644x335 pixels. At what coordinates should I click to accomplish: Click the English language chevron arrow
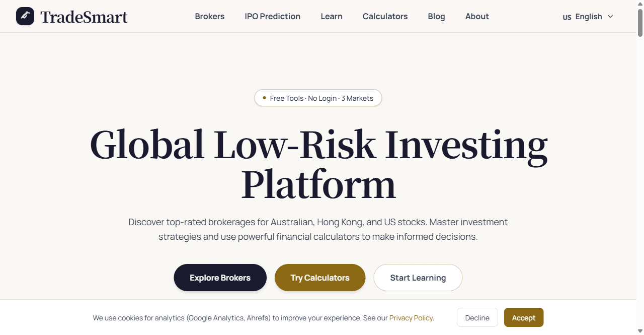click(x=610, y=17)
